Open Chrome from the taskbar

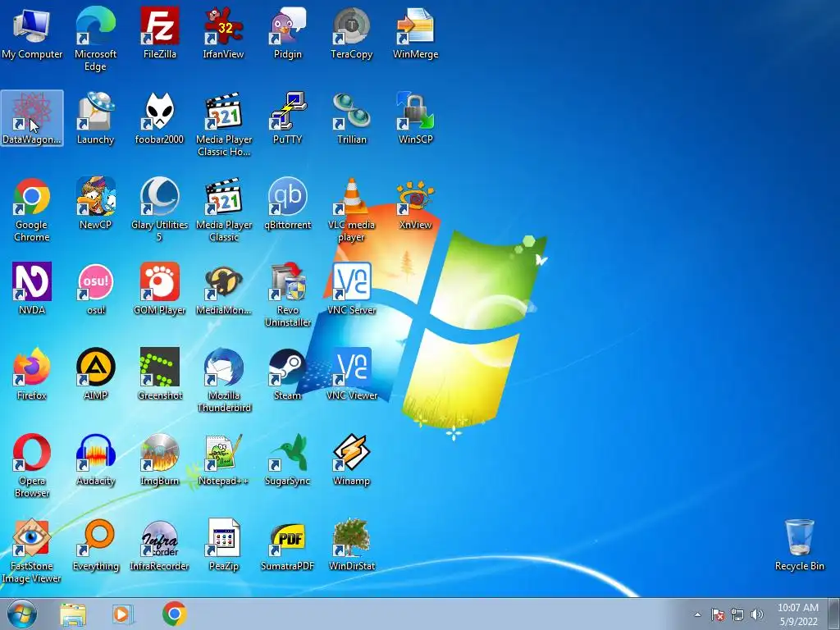pos(174,614)
